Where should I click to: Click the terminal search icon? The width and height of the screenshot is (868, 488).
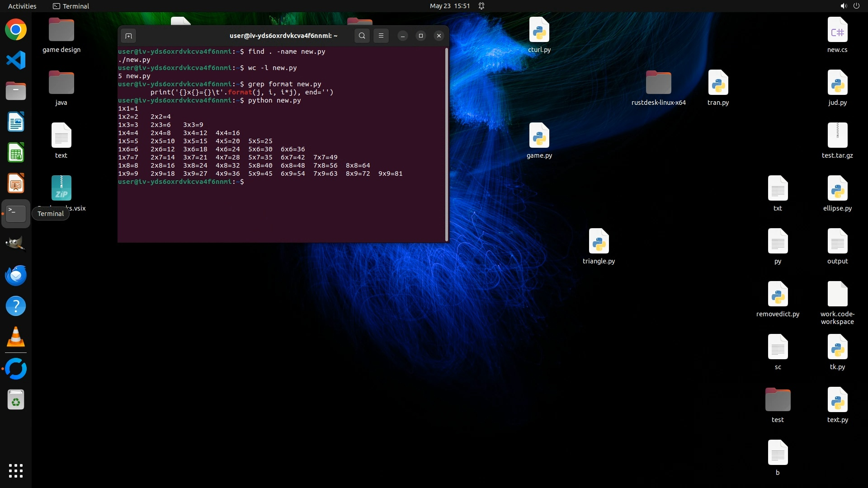tap(362, 36)
